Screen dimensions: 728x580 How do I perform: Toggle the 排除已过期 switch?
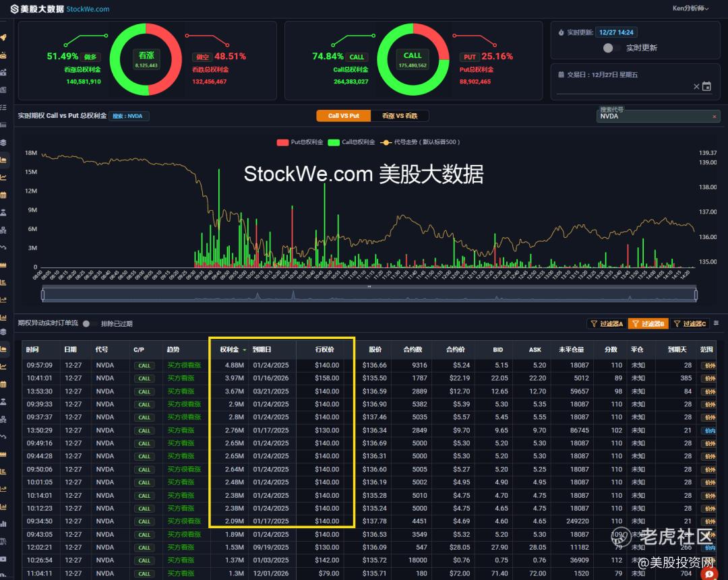click(89, 324)
